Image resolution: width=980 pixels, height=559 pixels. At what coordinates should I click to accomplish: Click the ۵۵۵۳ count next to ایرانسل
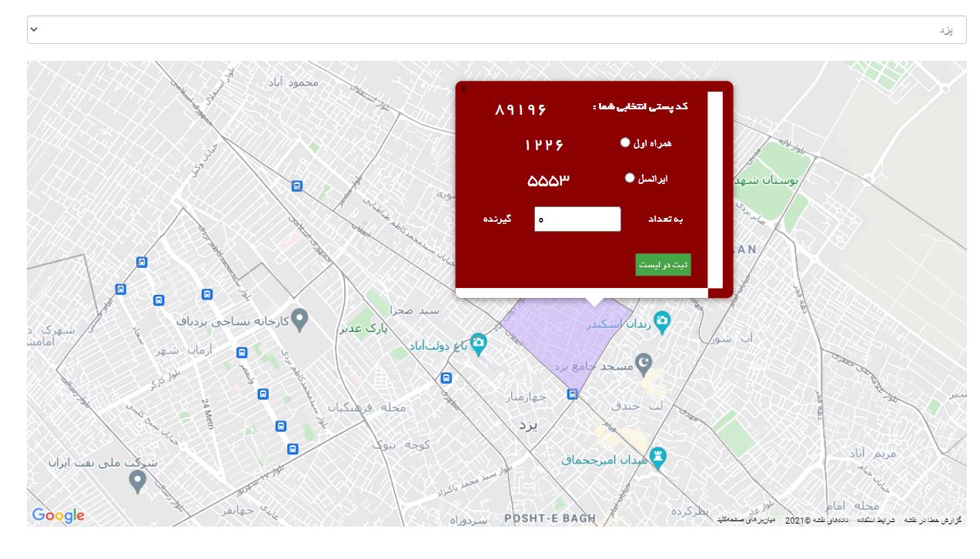point(548,180)
